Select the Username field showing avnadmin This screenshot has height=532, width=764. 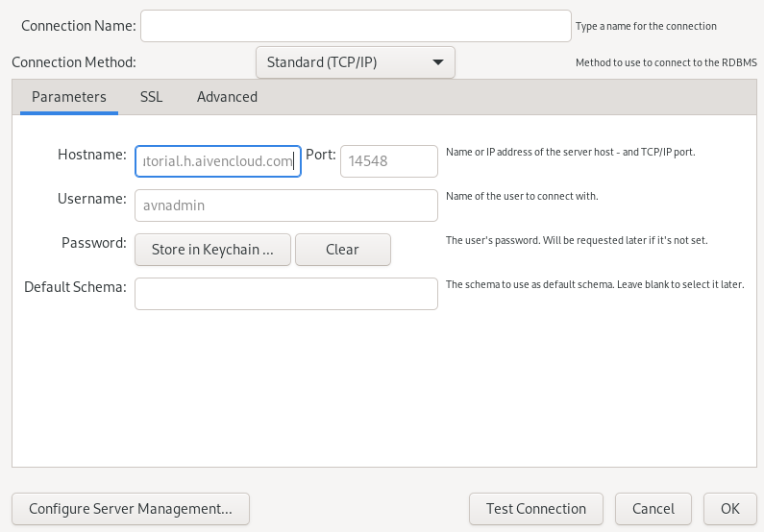click(285, 205)
